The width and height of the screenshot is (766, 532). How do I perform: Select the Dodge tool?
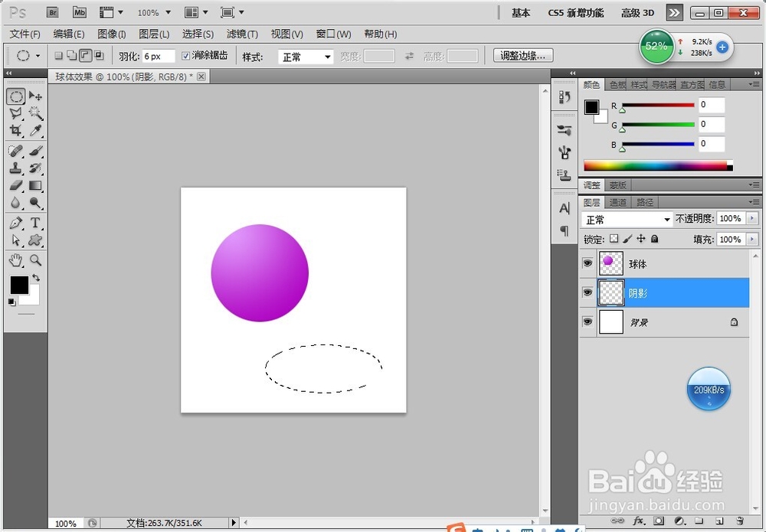click(x=35, y=203)
